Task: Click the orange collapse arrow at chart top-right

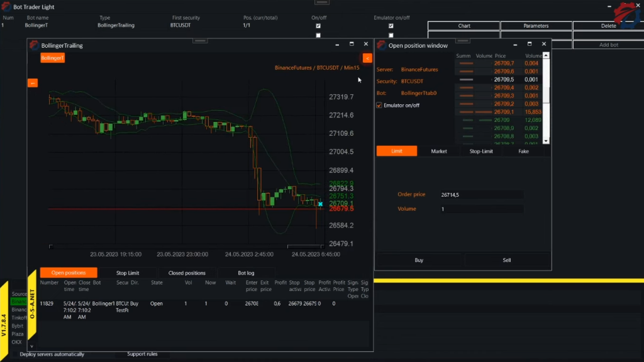Action: pos(367,58)
